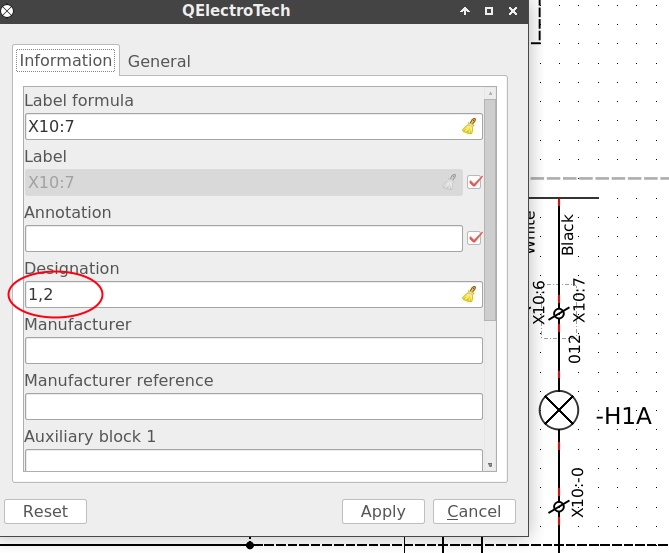Select the -H1A lamp symbol in the schematic
Screen dimensions: 669x553
coord(559,410)
